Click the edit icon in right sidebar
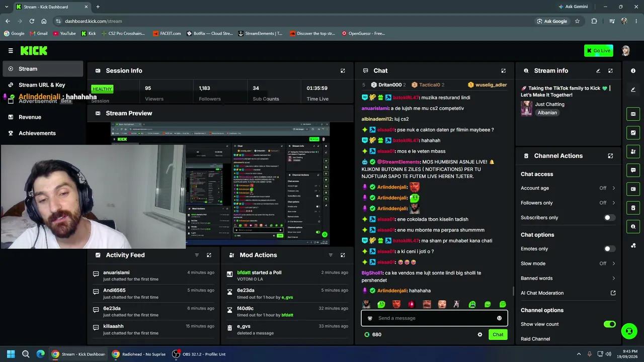Image resolution: width=644 pixels, height=362 pixels. click(x=633, y=89)
